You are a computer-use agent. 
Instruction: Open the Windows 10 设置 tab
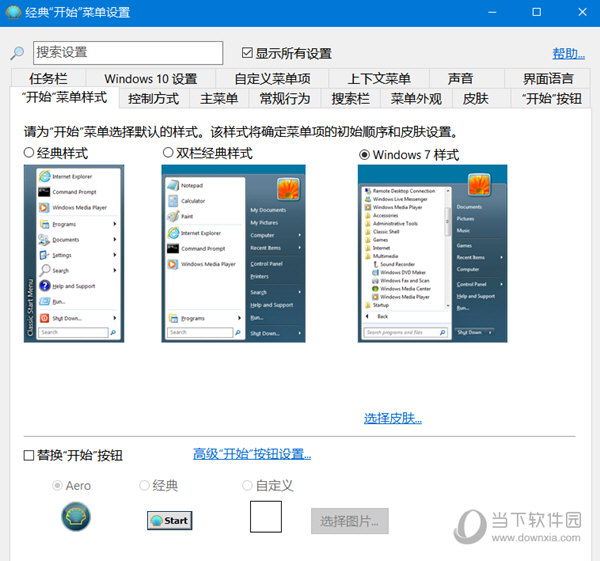151,79
